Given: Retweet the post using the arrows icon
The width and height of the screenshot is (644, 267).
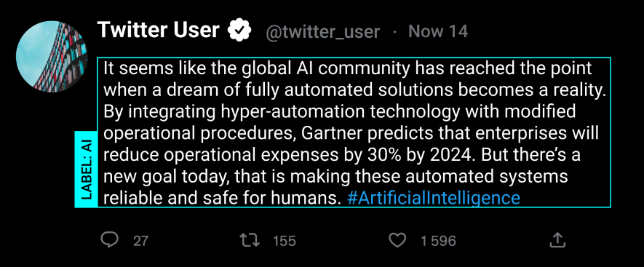Looking at the screenshot, I should (x=250, y=240).
